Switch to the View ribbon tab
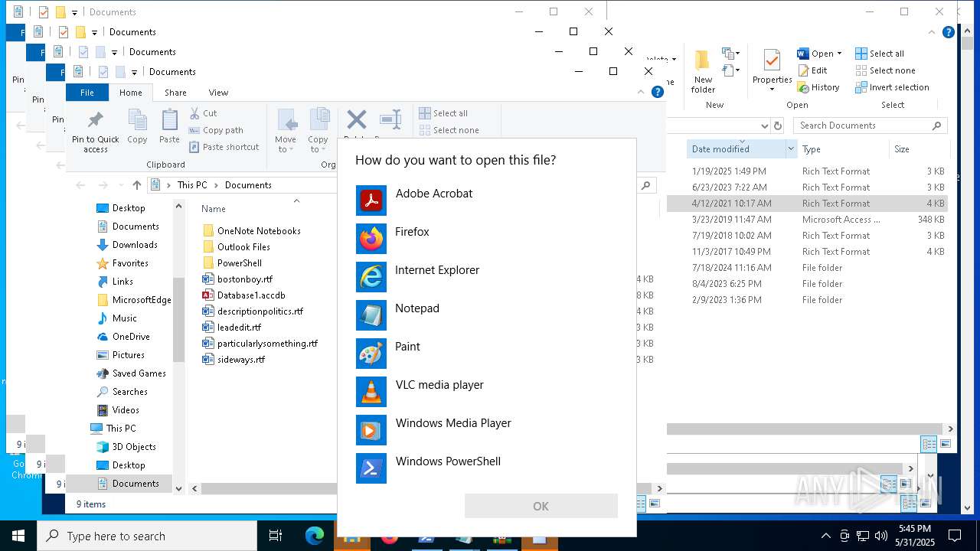Image resolution: width=980 pixels, height=551 pixels. point(218,92)
